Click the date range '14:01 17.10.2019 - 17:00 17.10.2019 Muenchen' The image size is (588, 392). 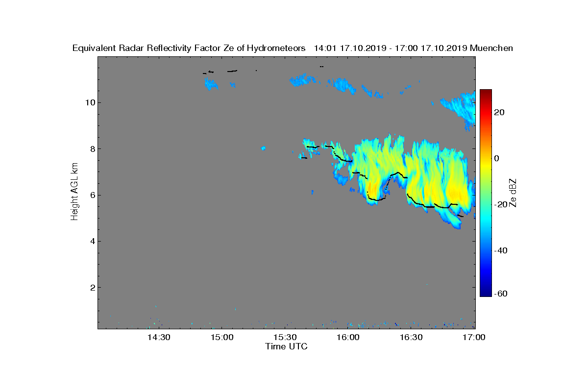(413, 48)
